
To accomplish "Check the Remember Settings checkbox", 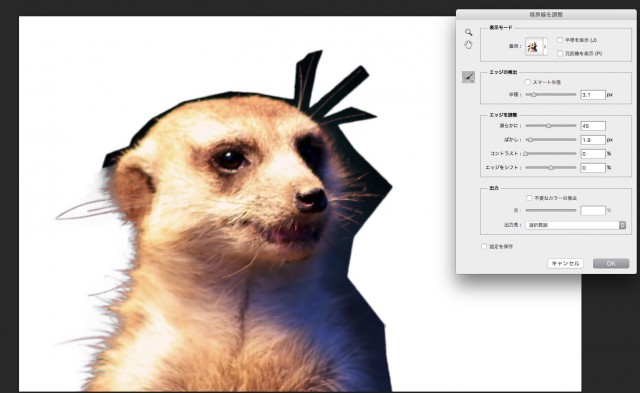I will click(x=484, y=246).
